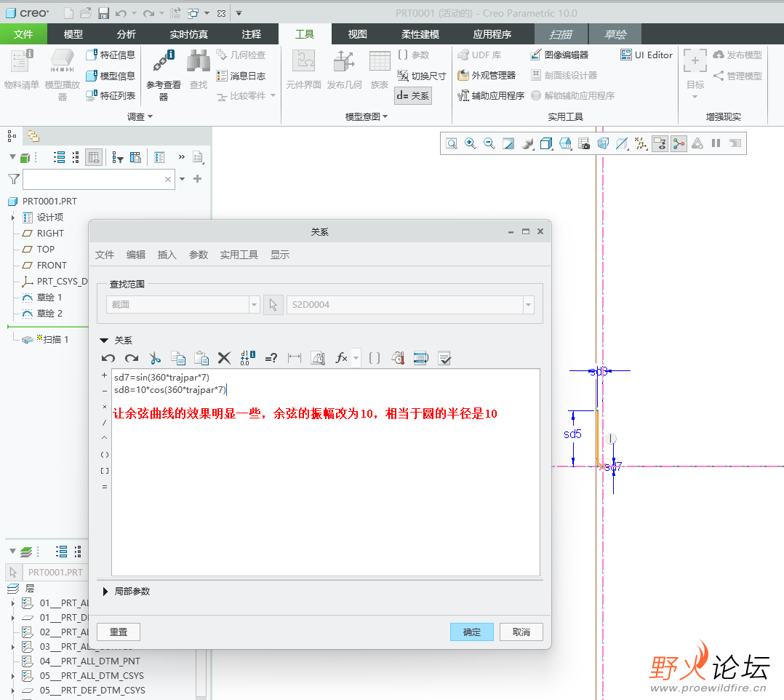Open 插入 menu in Relations dialog
The image size is (784, 700).
[167, 255]
